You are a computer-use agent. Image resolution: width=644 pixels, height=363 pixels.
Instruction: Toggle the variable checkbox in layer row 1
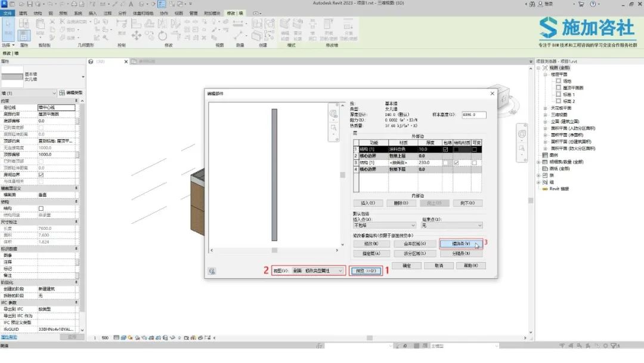point(475,150)
